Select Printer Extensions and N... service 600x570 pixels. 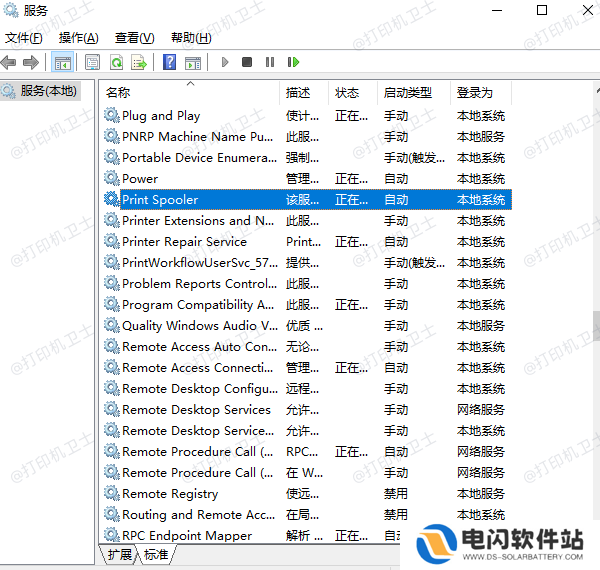[x=308, y=220]
